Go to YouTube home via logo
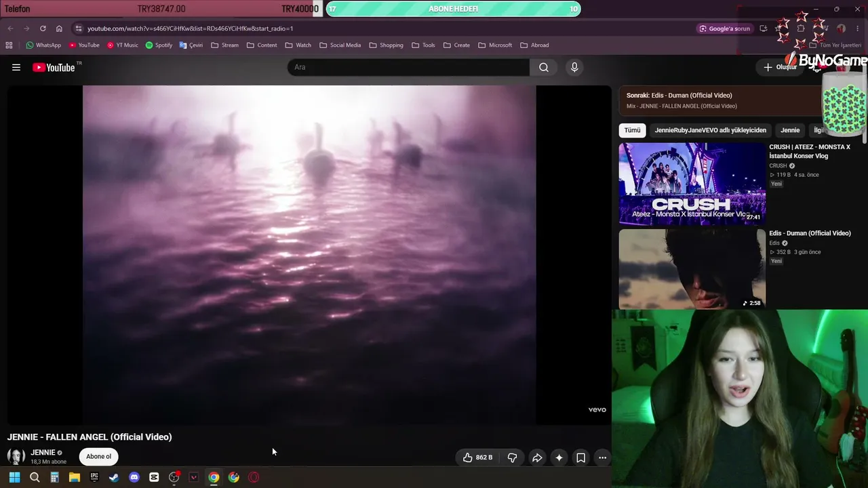This screenshot has width=868, height=488. point(54,67)
